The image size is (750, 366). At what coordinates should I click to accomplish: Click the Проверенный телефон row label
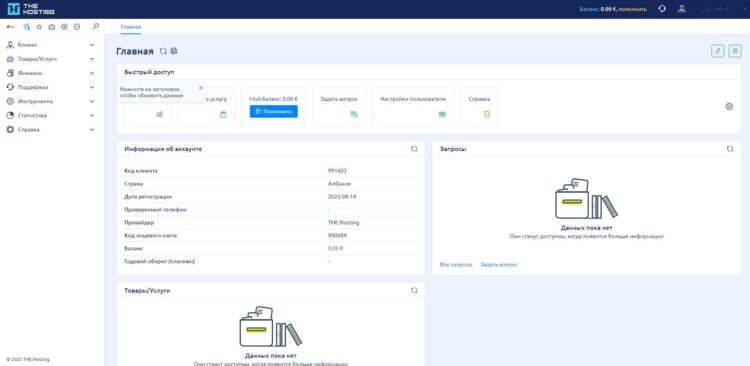point(155,210)
